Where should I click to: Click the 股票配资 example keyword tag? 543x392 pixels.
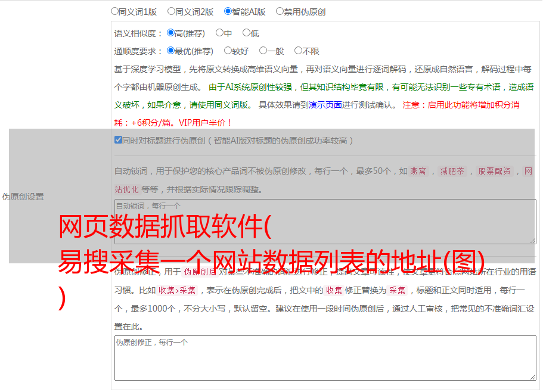(x=494, y=171)
